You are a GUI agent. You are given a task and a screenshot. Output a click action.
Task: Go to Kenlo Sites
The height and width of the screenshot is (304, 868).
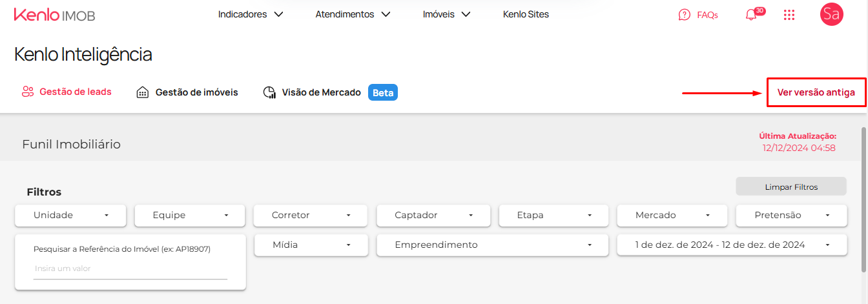click(x=526, y=14)
